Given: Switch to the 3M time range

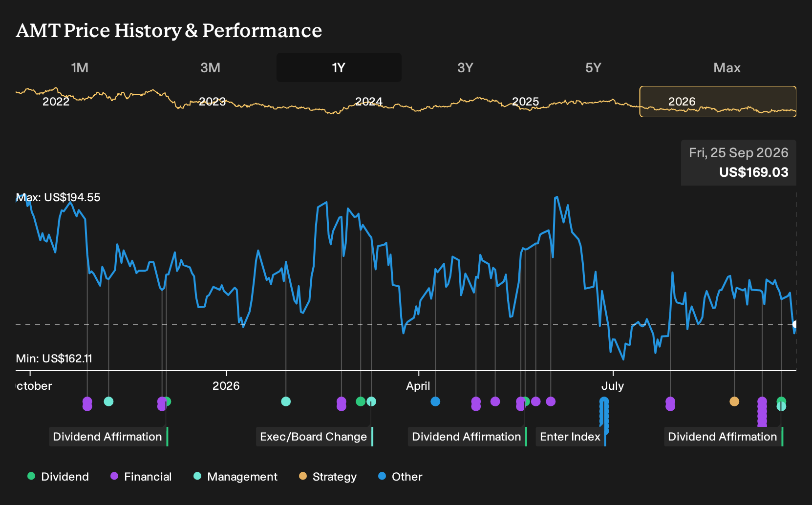Looking at the screenshot, I should (210, 67).
